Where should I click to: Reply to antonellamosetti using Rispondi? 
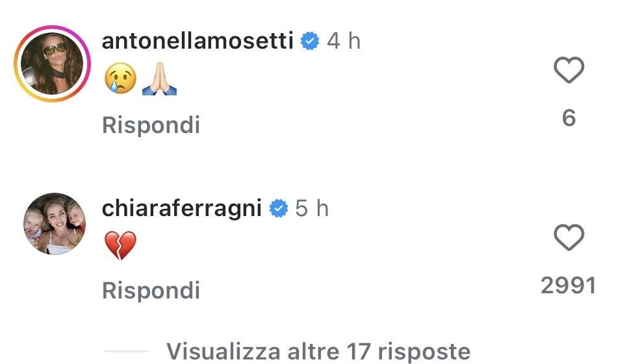click(151, 125)
